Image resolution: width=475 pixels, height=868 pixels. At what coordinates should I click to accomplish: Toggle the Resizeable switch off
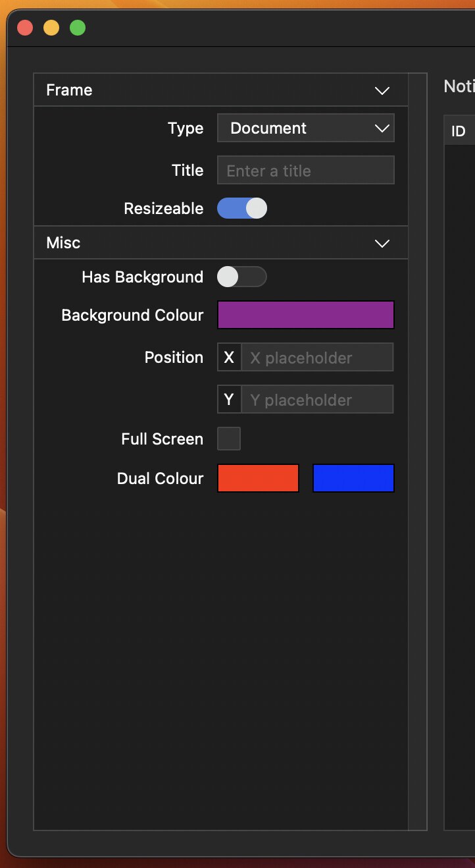point(242,208)
